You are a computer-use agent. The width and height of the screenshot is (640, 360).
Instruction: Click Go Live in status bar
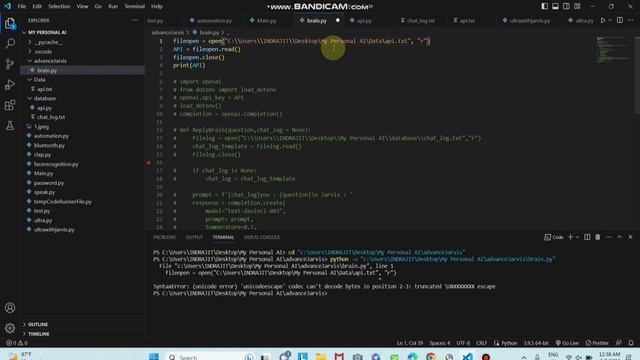[567, 343]
